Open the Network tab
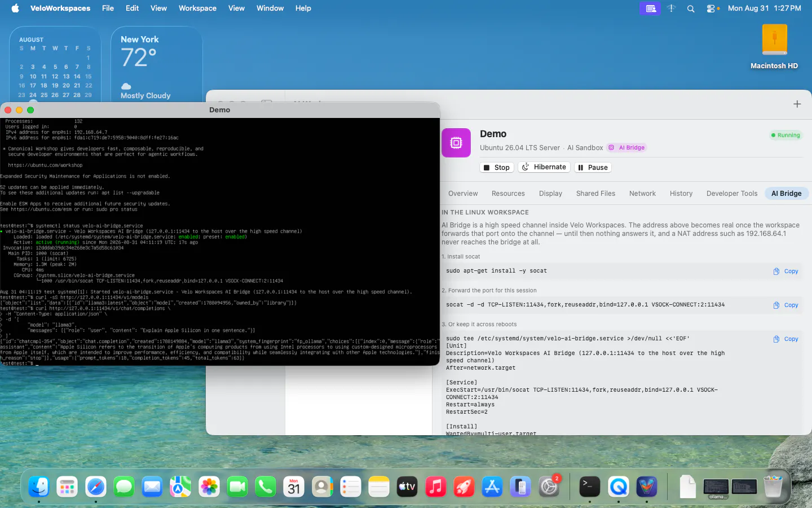The width and height of the screenshot is (812, 508). pos(642,194)
